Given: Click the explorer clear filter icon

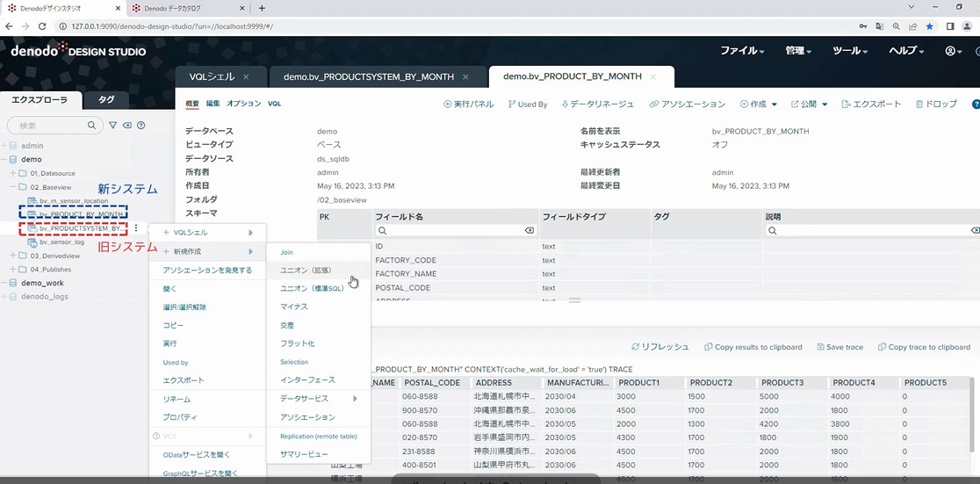Looking at the screenshot, I should 126,125.
